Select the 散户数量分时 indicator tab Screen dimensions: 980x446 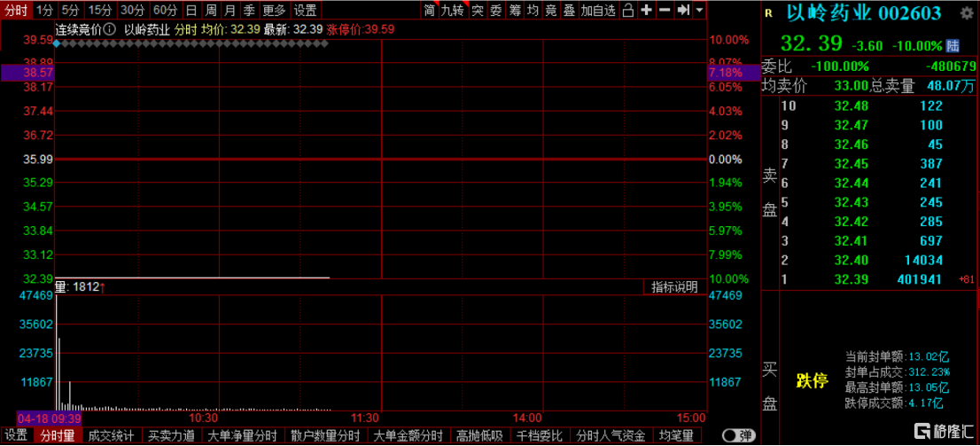click(325, 435)
